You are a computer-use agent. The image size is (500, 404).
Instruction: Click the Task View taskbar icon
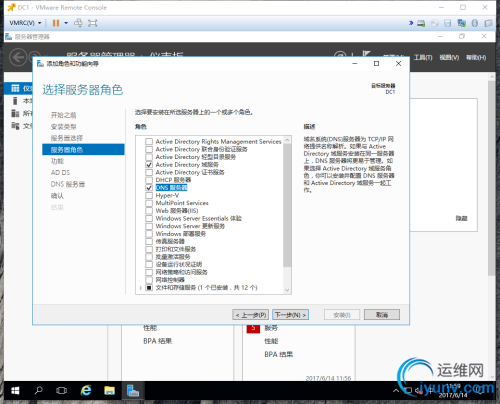point(61,390)
